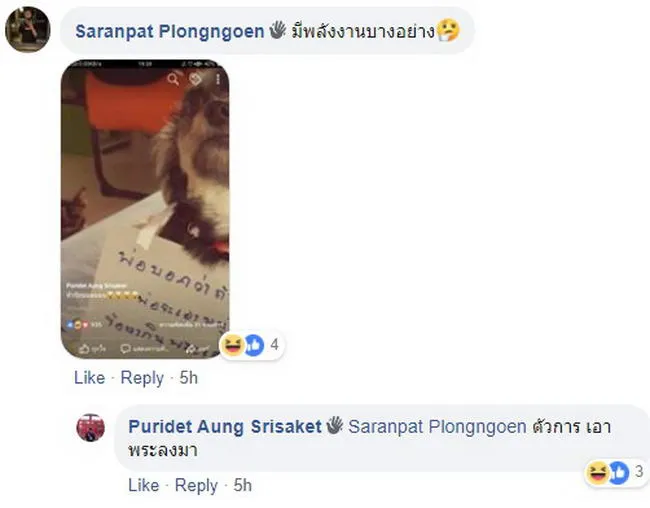Click the 5h timestamp on Saranpat's comment
The image size is (650, 508).
click(189, 378)
